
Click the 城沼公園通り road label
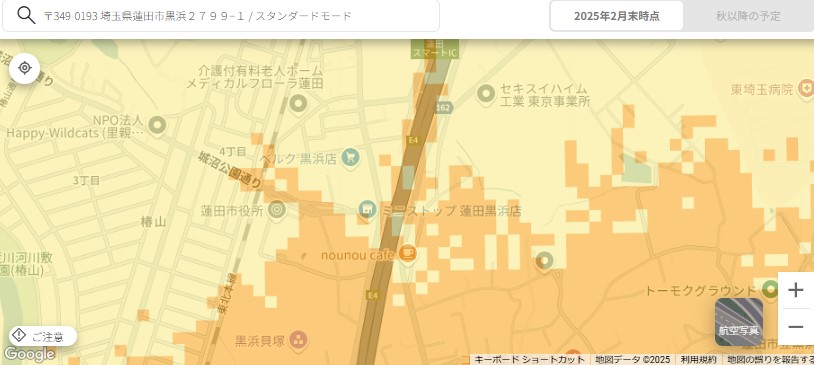pos(228,169)
